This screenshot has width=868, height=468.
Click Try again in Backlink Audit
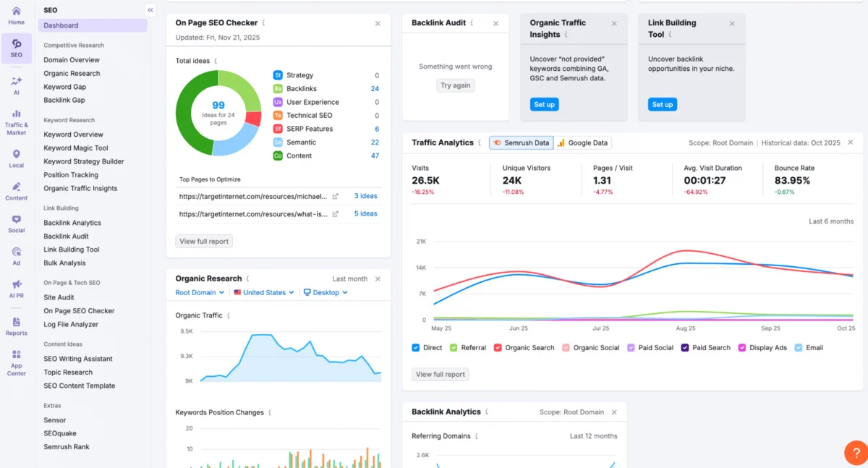click(x=456, y=85)
